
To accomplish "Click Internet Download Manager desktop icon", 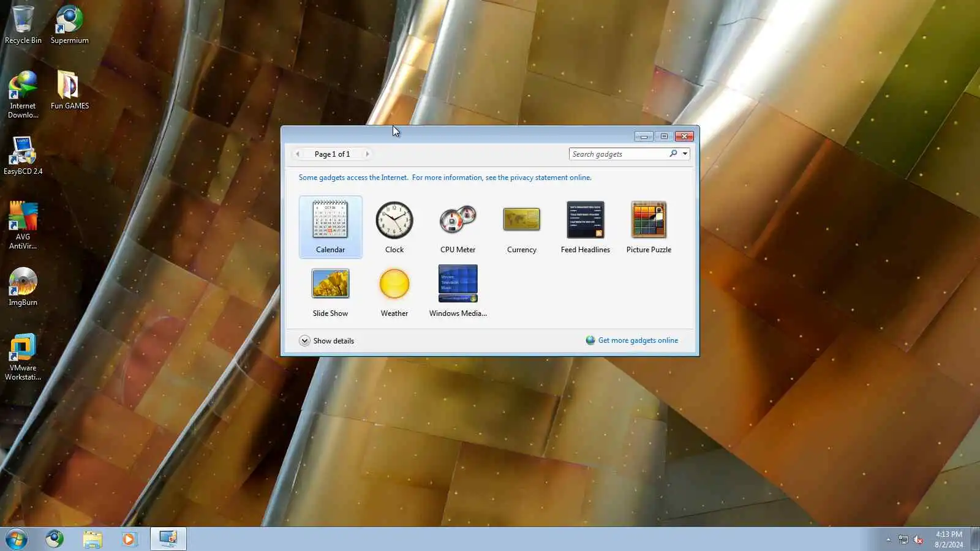I will [x=23, y=94].
